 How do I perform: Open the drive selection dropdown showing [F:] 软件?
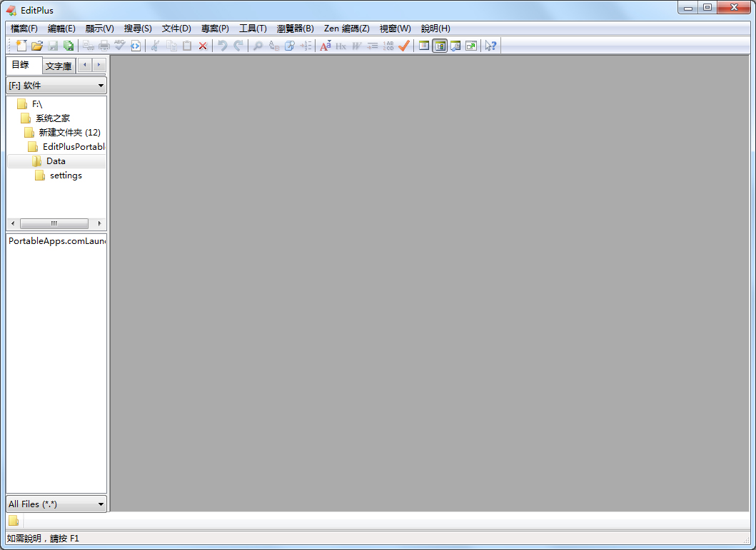(100, 85)
